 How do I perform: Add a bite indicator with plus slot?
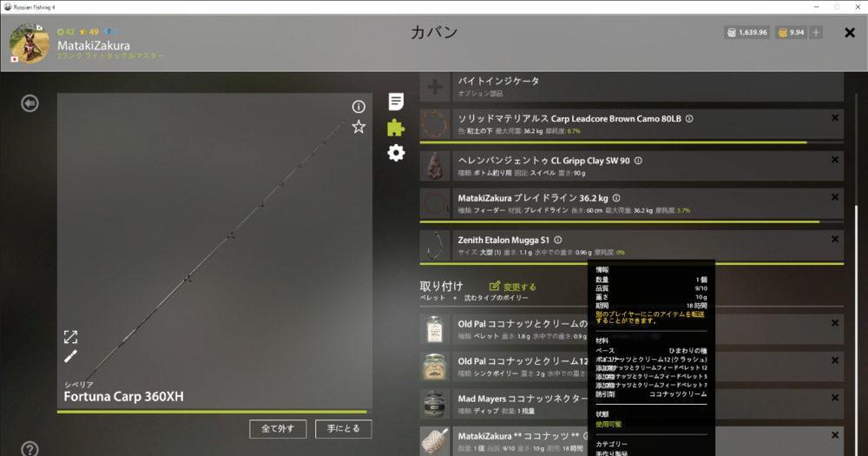pos(435,87)
